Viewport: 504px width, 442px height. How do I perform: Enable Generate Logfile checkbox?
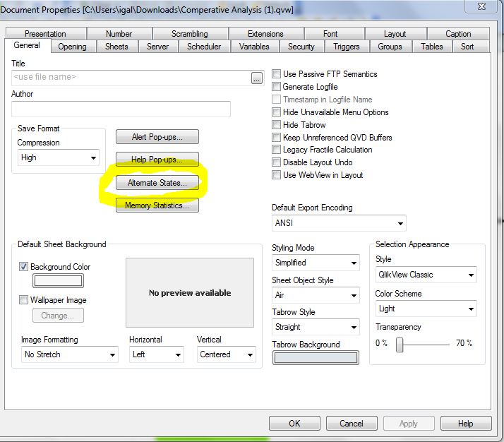pos(277,87)
